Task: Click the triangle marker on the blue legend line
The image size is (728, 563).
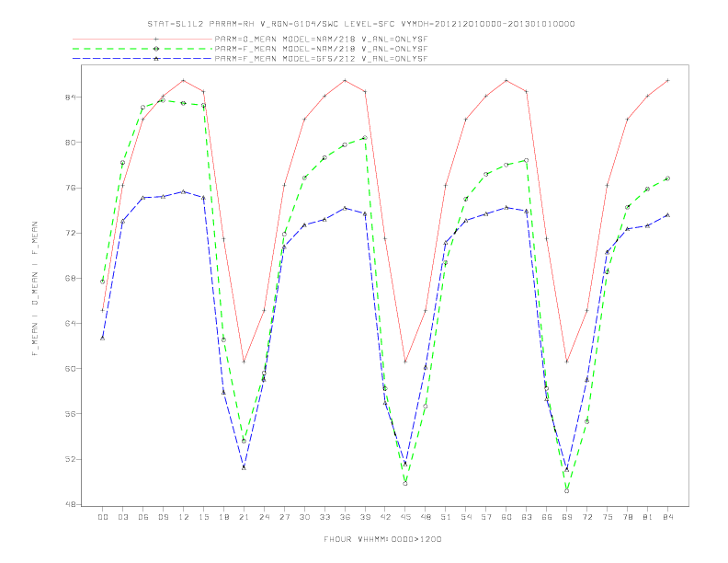Action: tap(156, 59)
